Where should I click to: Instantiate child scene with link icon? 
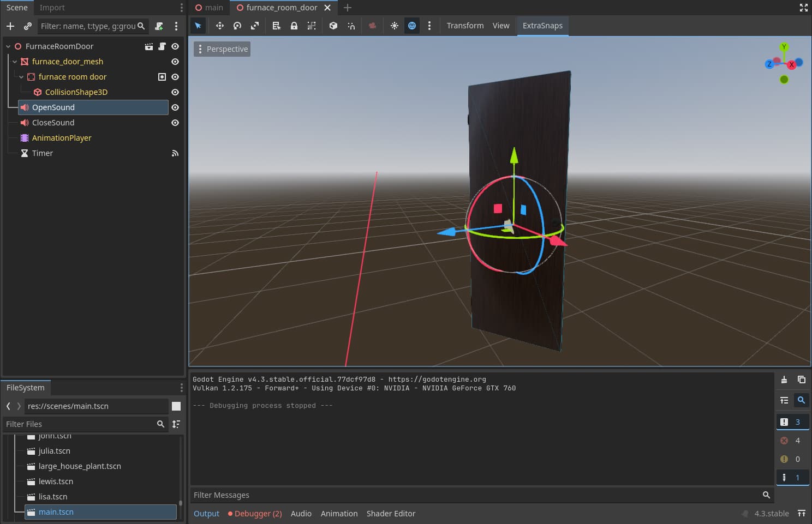click(x=28, y=26)
